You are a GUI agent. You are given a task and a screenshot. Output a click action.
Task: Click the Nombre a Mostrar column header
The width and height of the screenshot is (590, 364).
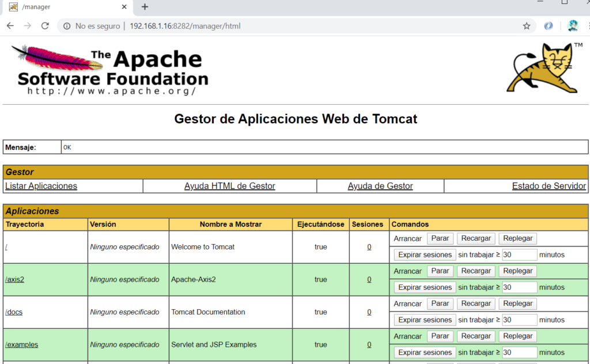[x=230, y=224]
